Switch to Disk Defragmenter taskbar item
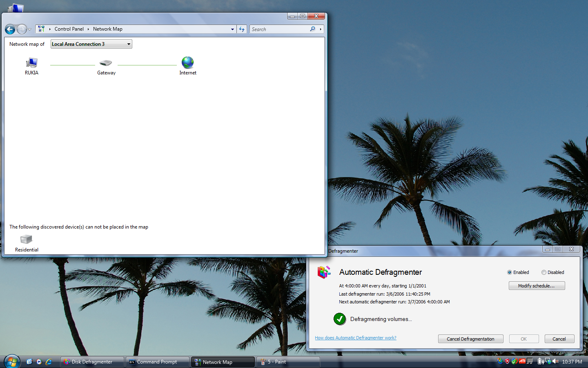 pyautogui.click(x=92, y=362)
